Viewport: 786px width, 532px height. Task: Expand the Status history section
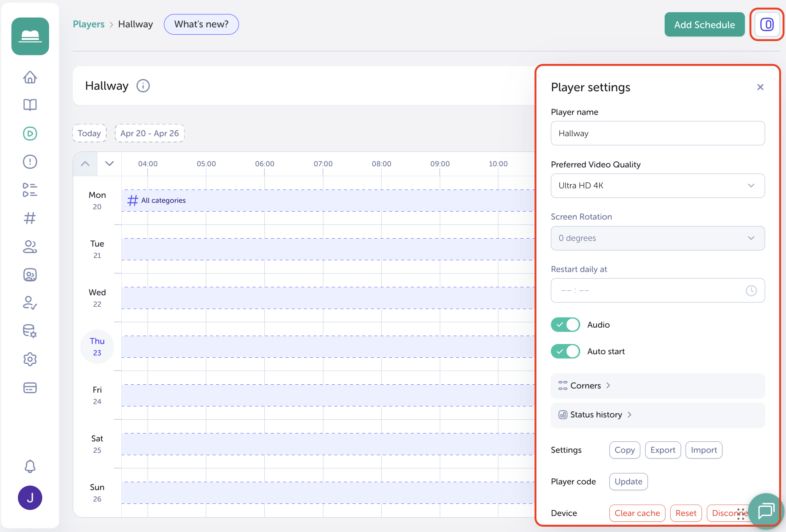[x=658, y=415]
